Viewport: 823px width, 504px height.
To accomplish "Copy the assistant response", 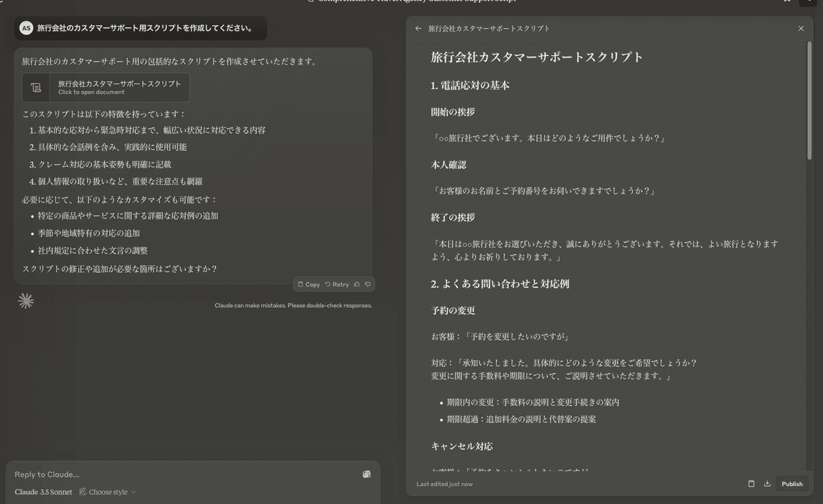I will [x=309, y=284].
